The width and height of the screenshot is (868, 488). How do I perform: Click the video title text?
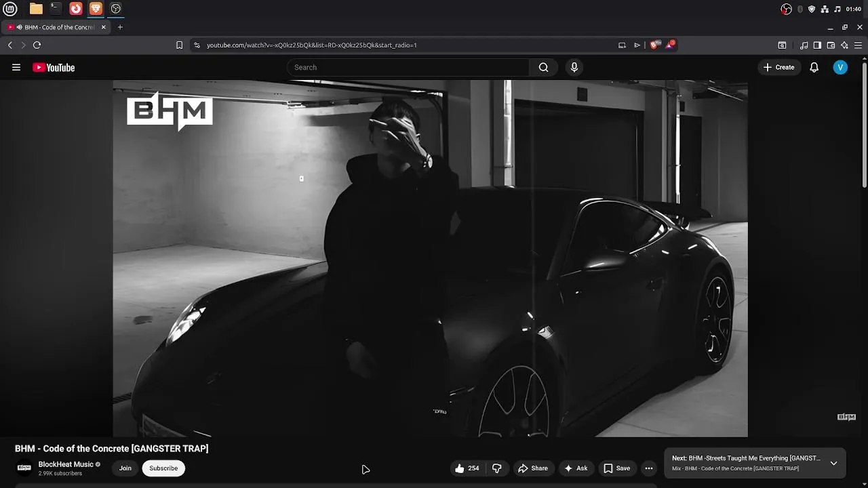coord(112,449)
